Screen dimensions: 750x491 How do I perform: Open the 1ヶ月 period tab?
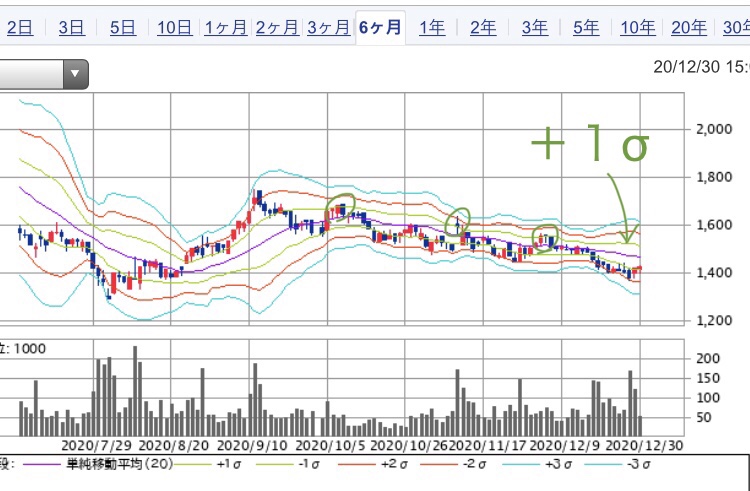[225, 28]
